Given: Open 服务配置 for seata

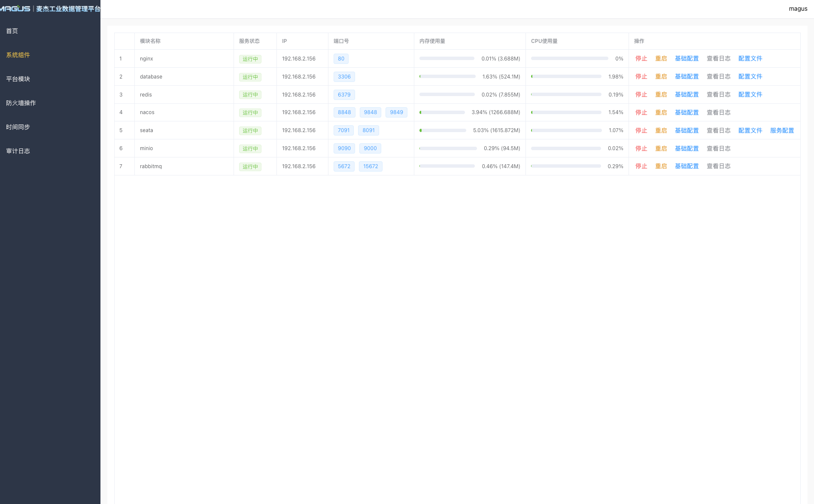Looking at the screenshot, I should [x=782, y=131].
